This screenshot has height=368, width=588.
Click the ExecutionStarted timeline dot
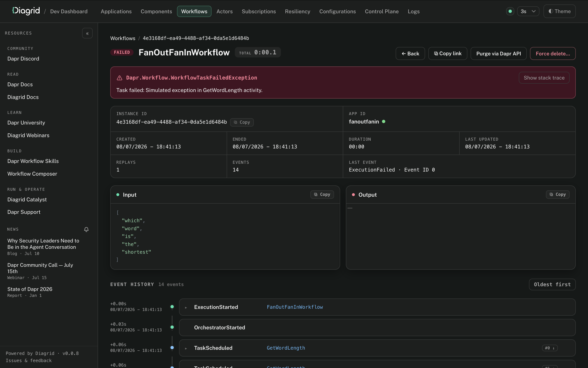pos(172,307)
